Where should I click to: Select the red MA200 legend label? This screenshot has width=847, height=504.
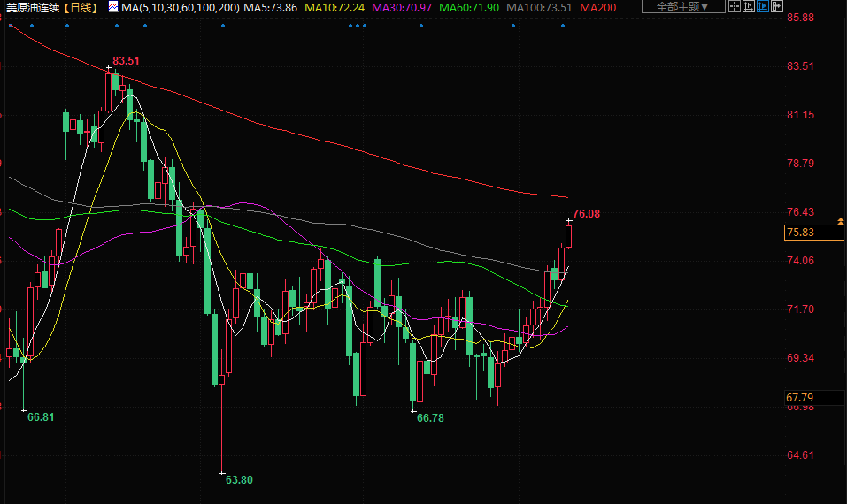(597, 8)
